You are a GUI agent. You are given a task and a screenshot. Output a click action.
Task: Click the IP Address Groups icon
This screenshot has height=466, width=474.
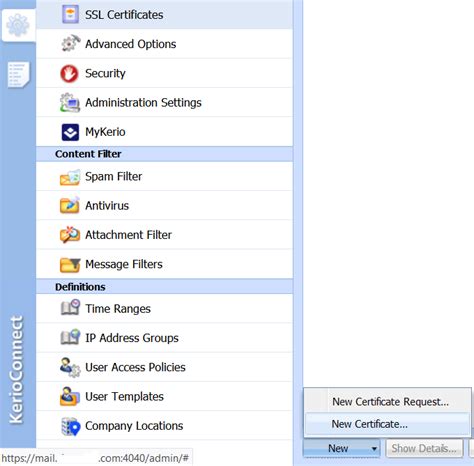[x=70, y=337]
